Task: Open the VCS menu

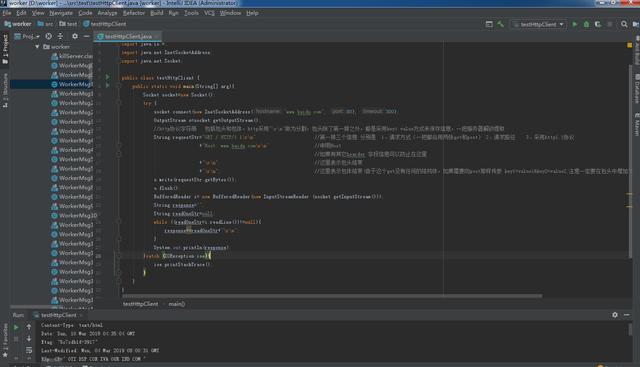Action: (x=209, y=13)
